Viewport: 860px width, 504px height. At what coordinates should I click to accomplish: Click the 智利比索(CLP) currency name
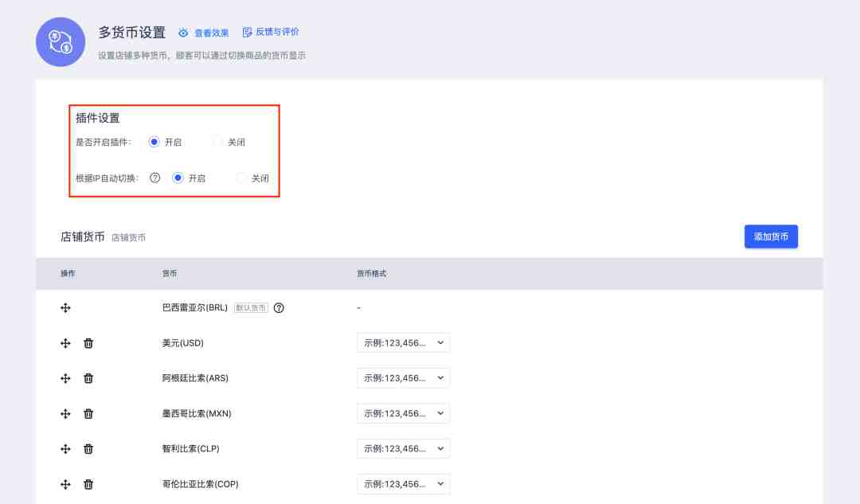tap(191, 448)
